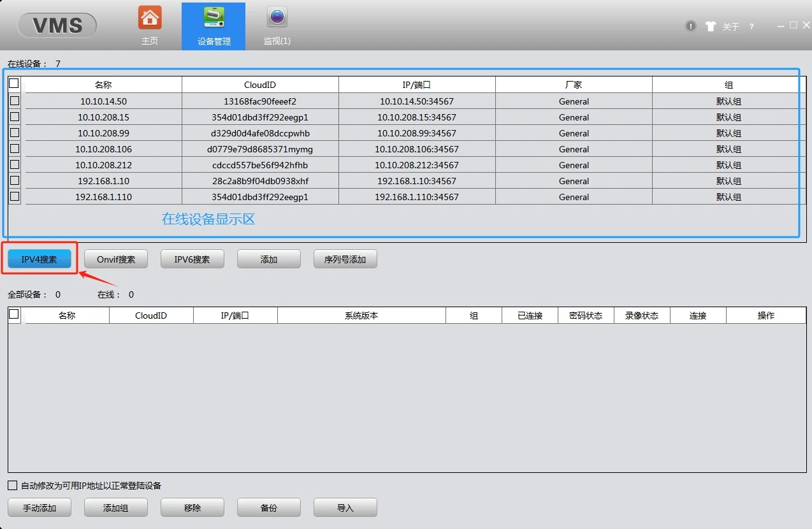Select CloudID 28c2a8b9f04db0938xhf cell
The image size is (812, 529).
coord(260,181)
